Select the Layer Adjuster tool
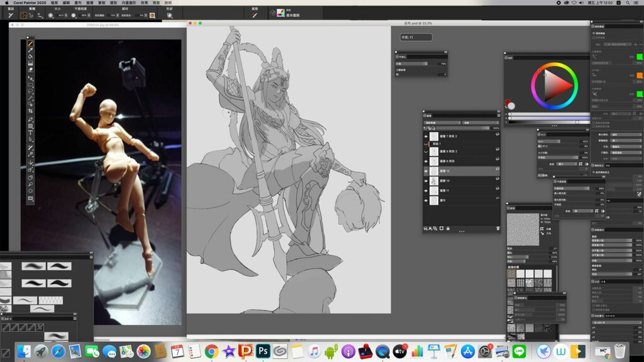The width and height of the screenshot is (644, 362). pos(30,78)
